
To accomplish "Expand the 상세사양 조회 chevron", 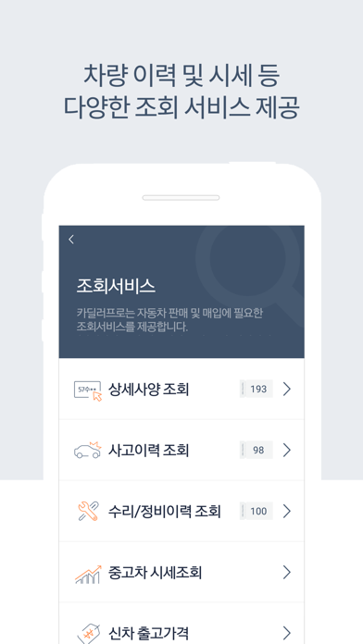I will pos(287,389).
